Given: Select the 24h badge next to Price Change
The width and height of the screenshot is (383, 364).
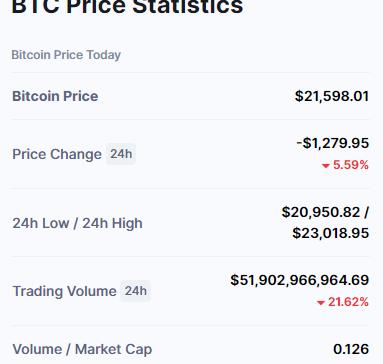Looking at the screenshot, I should click(121, 154).
